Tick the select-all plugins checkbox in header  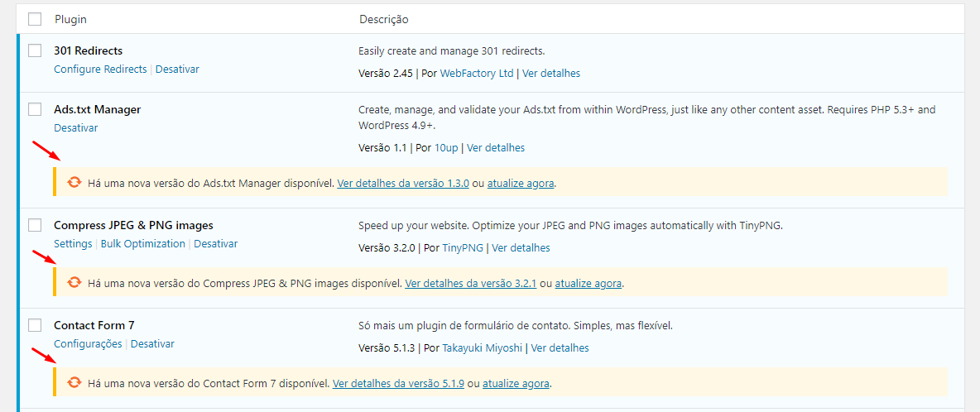click(x=35, y=19)
